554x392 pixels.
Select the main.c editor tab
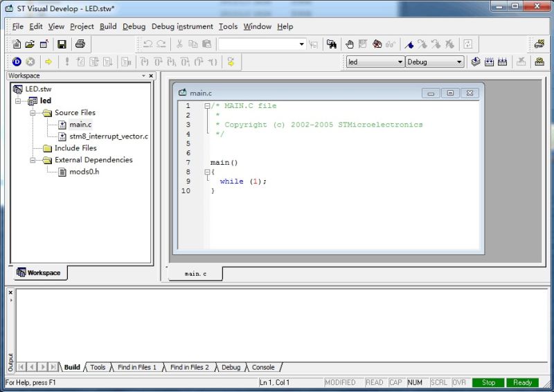195,274
